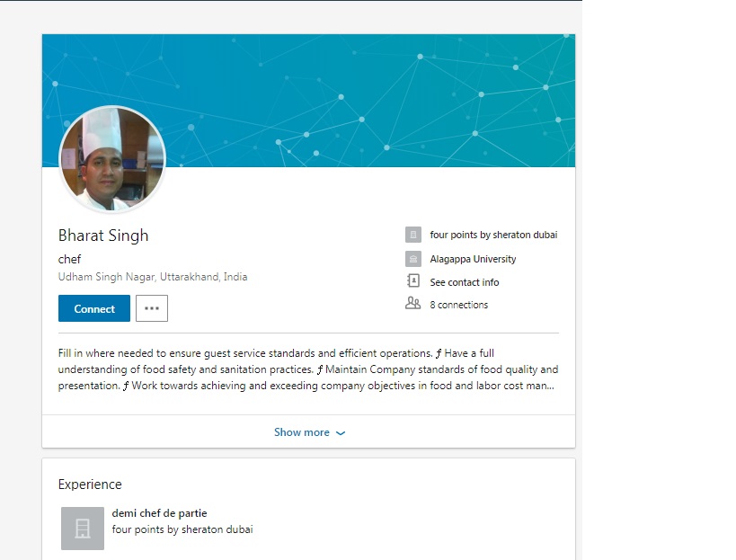Open See contact info link
736x560 pixels.
(464, 282)
